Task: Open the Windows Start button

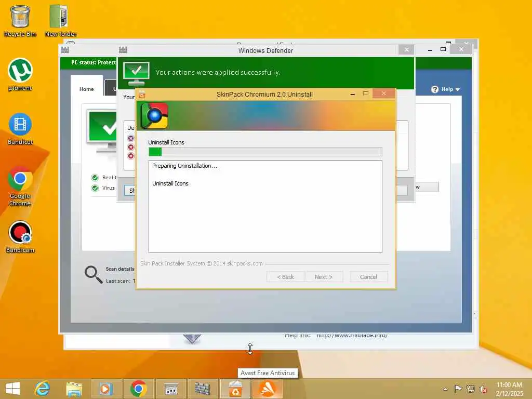Action: pyautogui.click(x=13, y=389)
